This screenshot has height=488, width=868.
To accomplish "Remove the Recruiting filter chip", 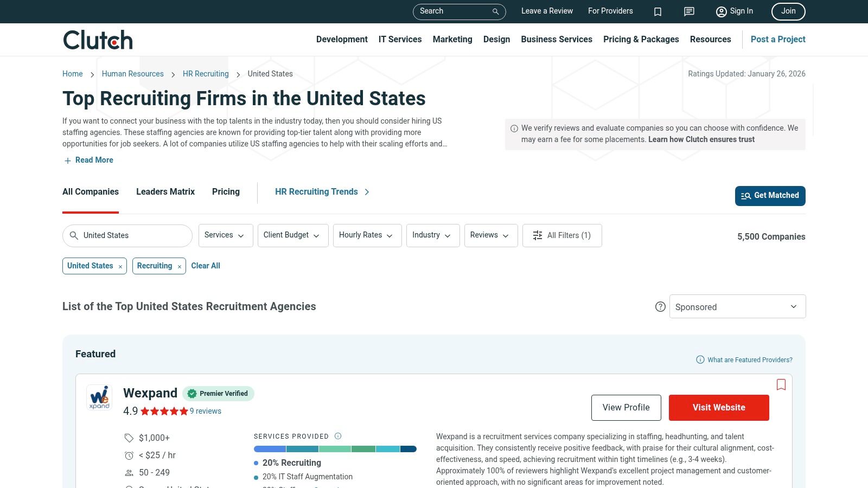I will point(179,266).
